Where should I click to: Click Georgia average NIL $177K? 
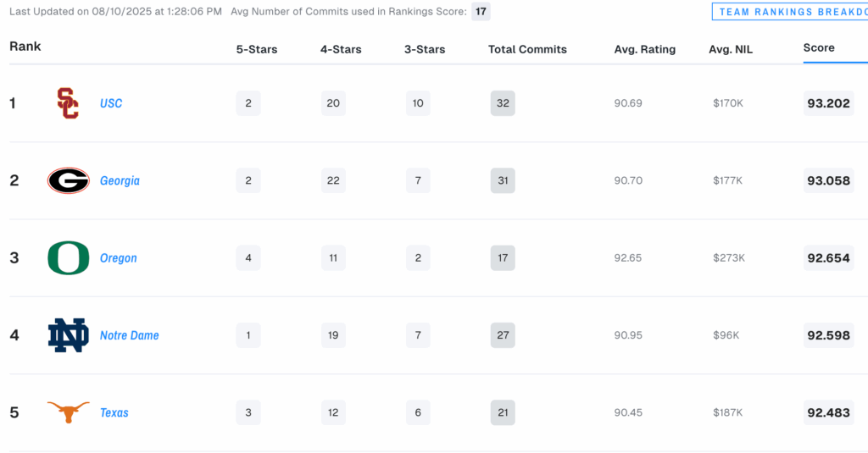tap(727, 181)
